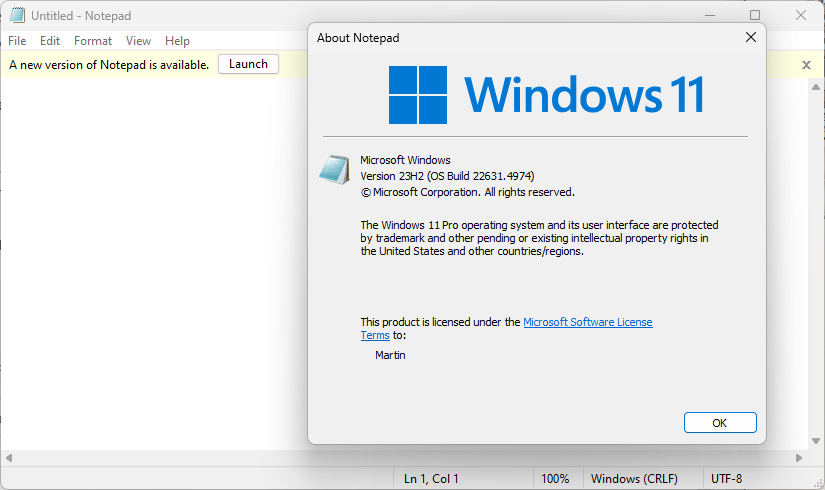Click the Windows 11 logo
Screen dimensions: 825x490
(x=546, y=95)
